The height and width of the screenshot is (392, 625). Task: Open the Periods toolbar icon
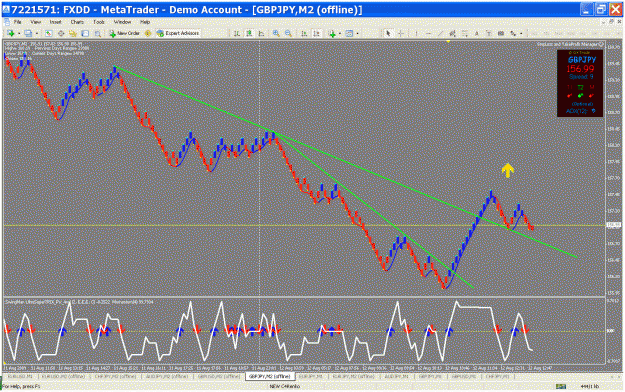349,33
